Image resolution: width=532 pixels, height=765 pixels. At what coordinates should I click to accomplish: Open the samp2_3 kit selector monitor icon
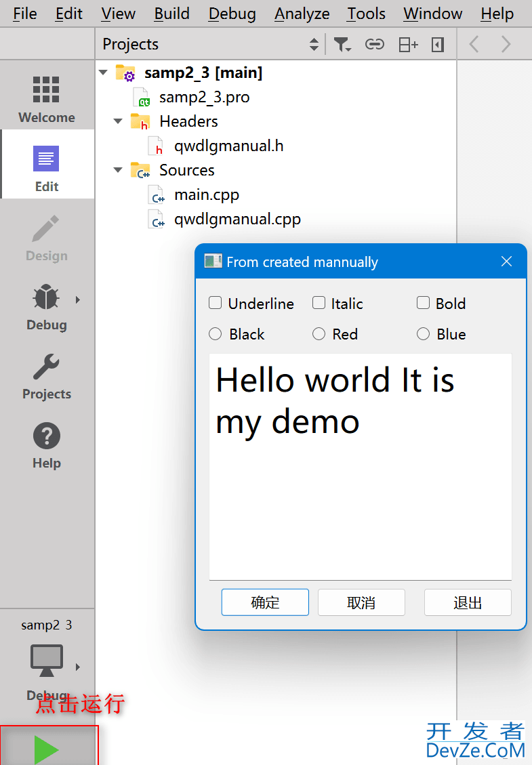(x=46, y=659)
